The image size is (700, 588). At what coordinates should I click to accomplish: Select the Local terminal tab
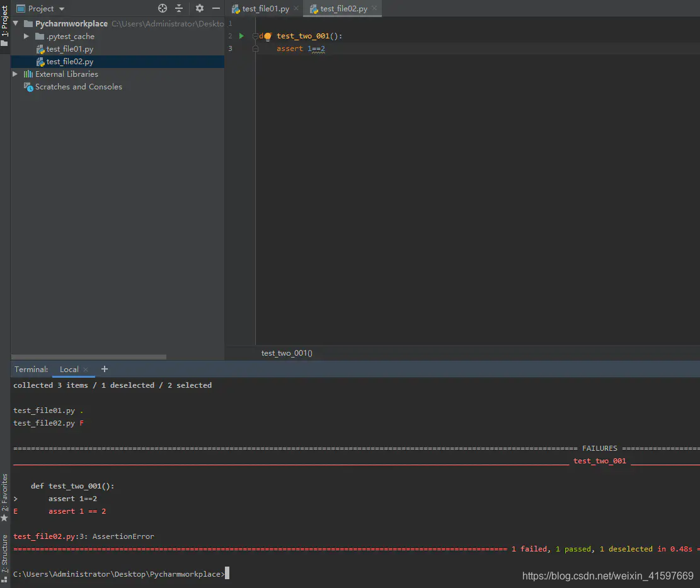[69, 370]
